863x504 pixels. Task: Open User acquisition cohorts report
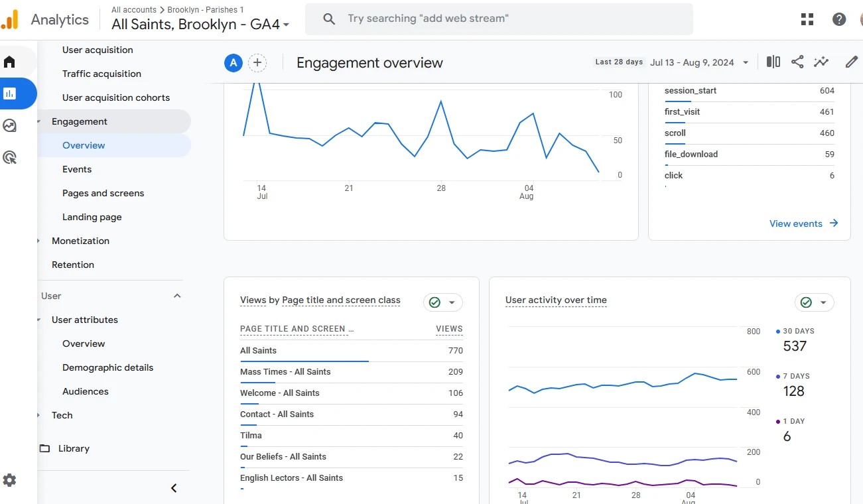(x=116, y=97)
